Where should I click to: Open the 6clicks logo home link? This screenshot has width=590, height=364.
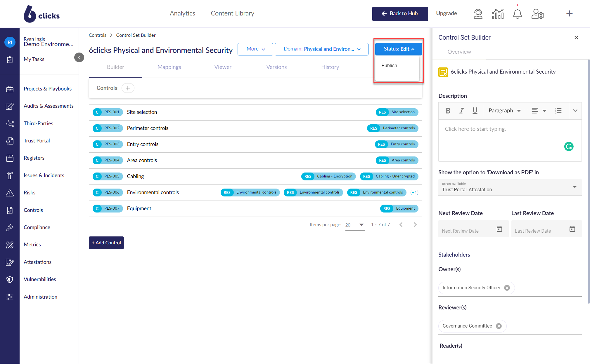coord(41,14)
